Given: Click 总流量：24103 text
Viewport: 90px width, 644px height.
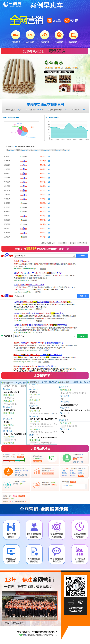Looking at the screenshot, I should [x=79, y=110].
